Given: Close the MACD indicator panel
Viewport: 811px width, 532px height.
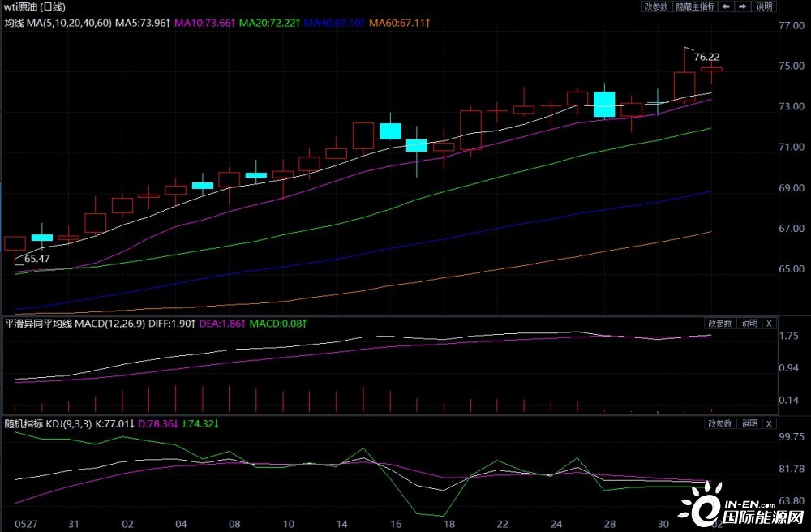Looking at the screenshot, I should click(769, 323).
